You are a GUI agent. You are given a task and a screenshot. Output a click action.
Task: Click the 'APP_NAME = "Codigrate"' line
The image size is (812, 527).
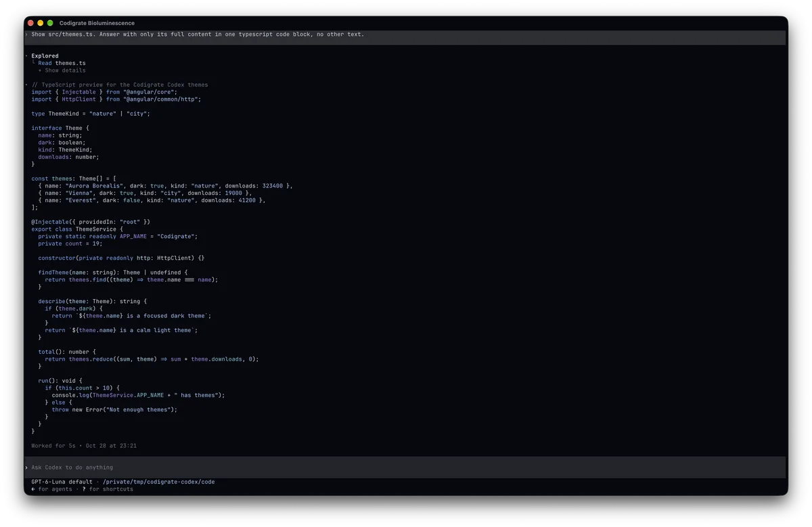pos(118,237)
